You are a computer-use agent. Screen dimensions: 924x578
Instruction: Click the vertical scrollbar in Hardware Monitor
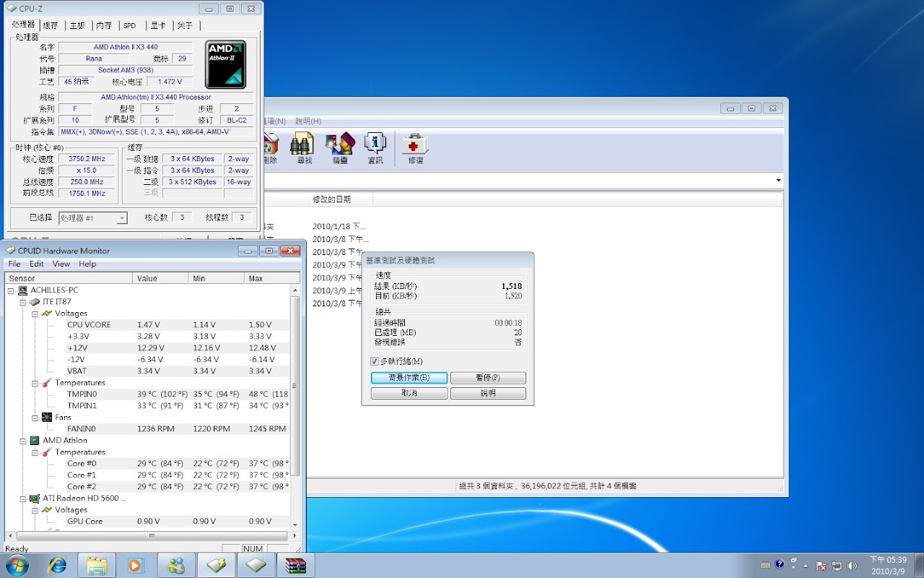[x=295, y=387]
